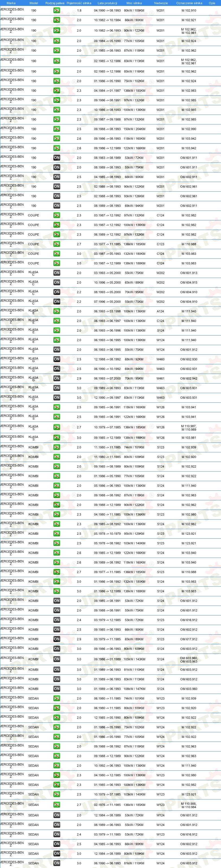Click the Opis column header
This screenshot has width=221, height=868.
click(x=212, y=3)
